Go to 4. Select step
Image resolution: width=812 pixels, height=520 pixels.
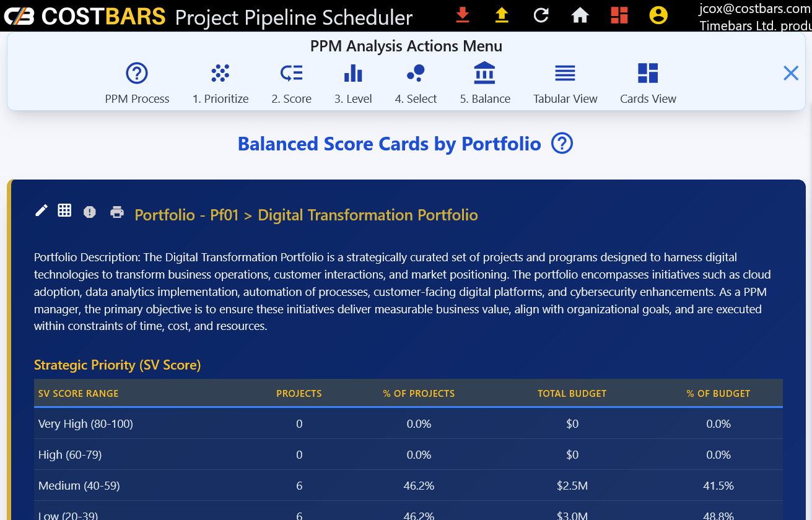416,84
